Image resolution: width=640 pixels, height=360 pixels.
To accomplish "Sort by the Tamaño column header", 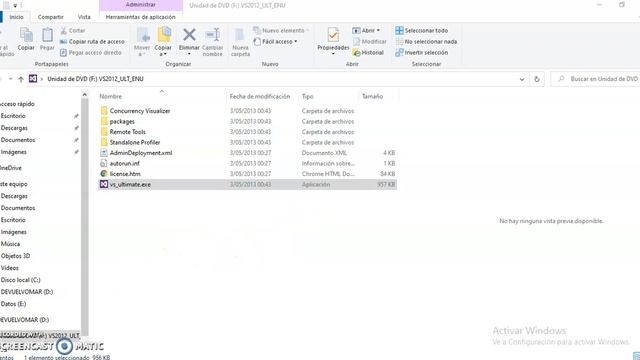I will (x=372, y=96).
